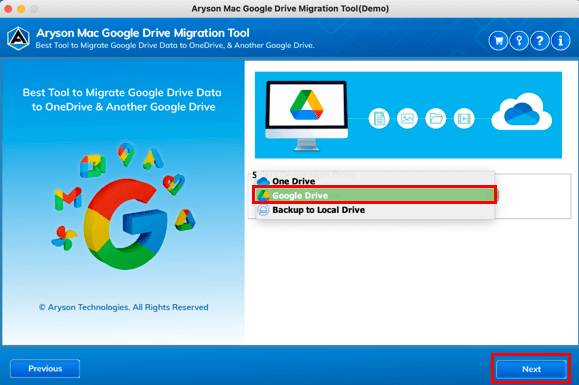Pick Backup to Local Drive option
Image resolution: width=579 pixels, height=385 pixels.
[x=375, y=210]
